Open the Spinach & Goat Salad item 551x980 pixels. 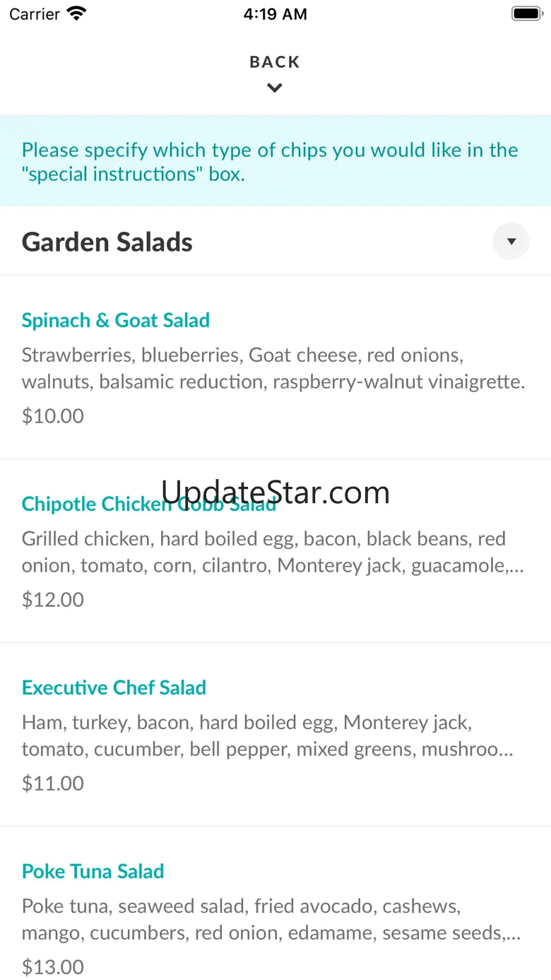pyautogui.click(x=116, y=320)
